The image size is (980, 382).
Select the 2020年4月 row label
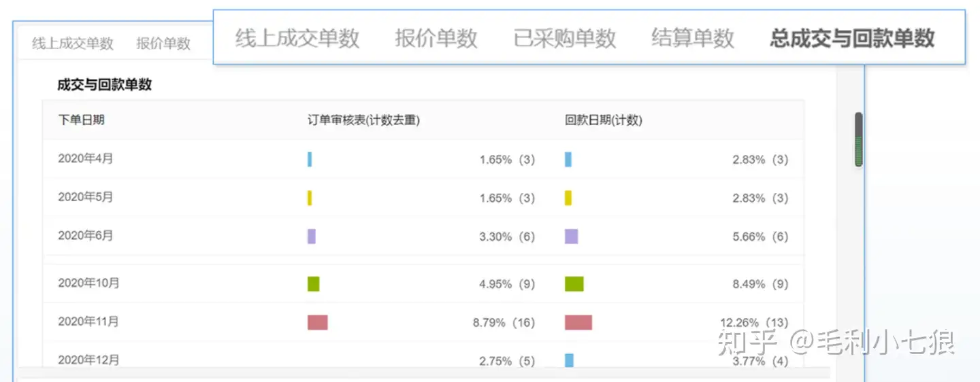click(86, 159)
